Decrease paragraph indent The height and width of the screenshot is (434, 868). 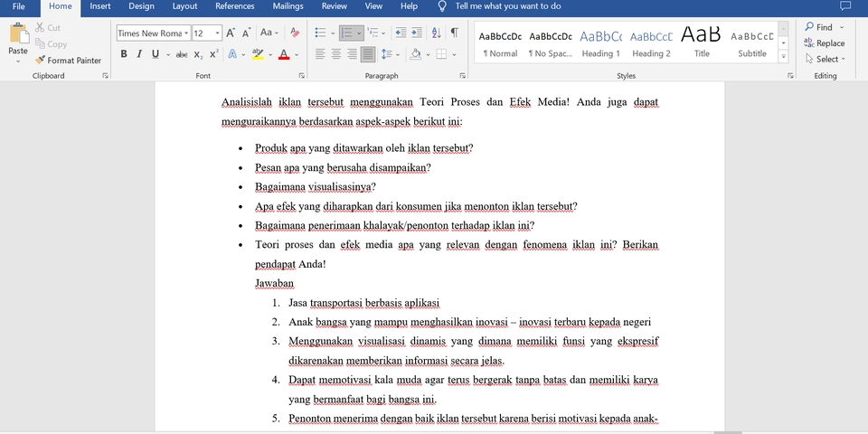pos(401,33)
